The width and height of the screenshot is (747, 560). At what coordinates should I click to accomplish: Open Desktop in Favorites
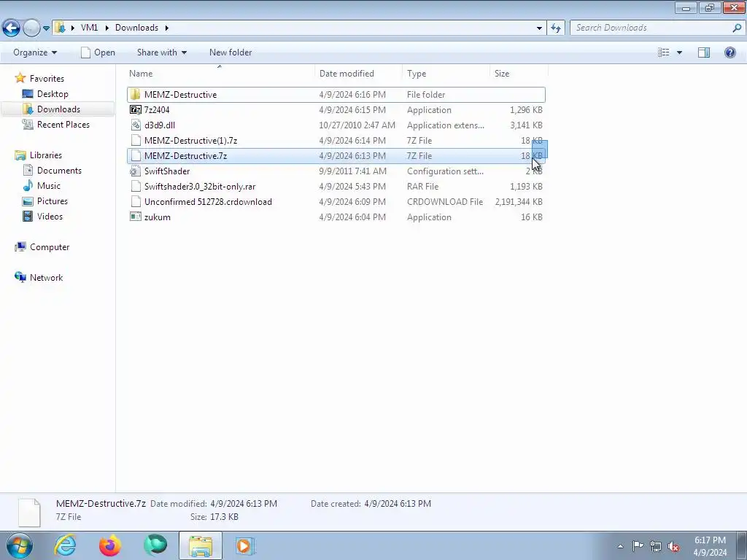pos(53,94)
